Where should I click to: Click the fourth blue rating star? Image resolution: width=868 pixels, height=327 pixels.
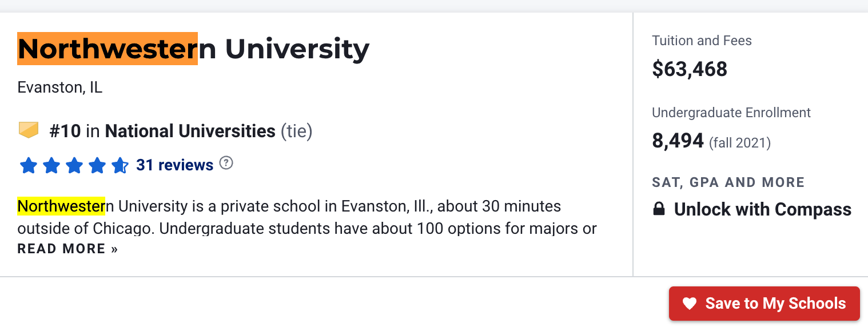[97, 166]
